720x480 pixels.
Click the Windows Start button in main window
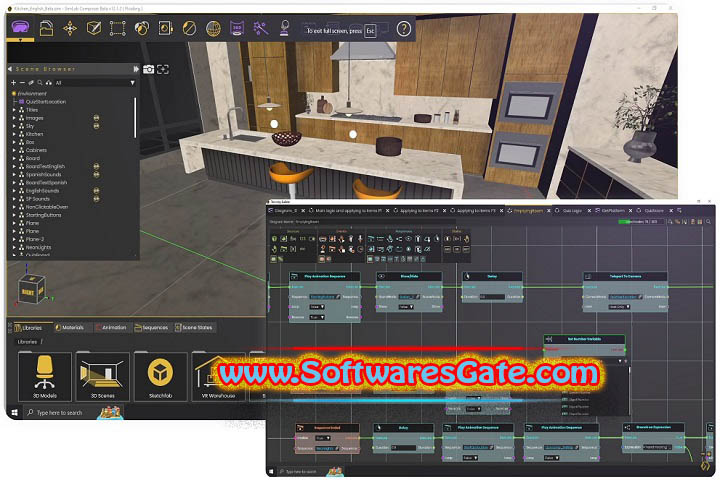click(x=14, y=412)
